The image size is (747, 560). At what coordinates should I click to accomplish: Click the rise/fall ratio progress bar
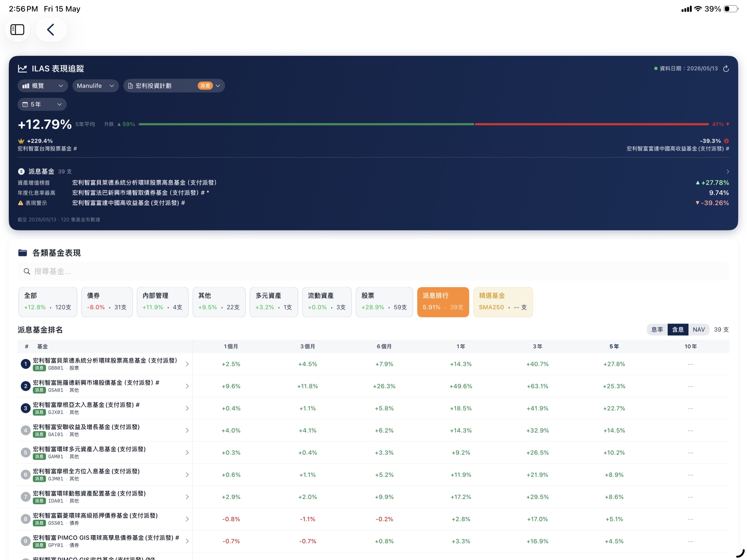point(423,124)
